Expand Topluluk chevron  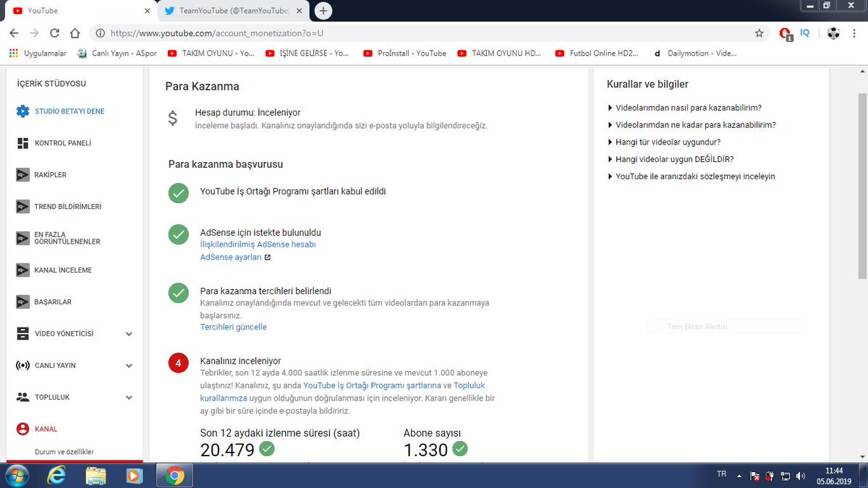pos(129,397)
